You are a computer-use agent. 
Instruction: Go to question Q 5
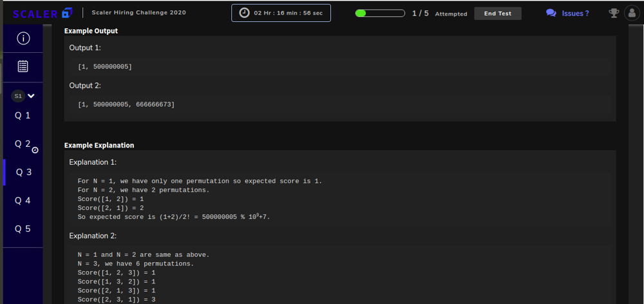click(23, 229)
